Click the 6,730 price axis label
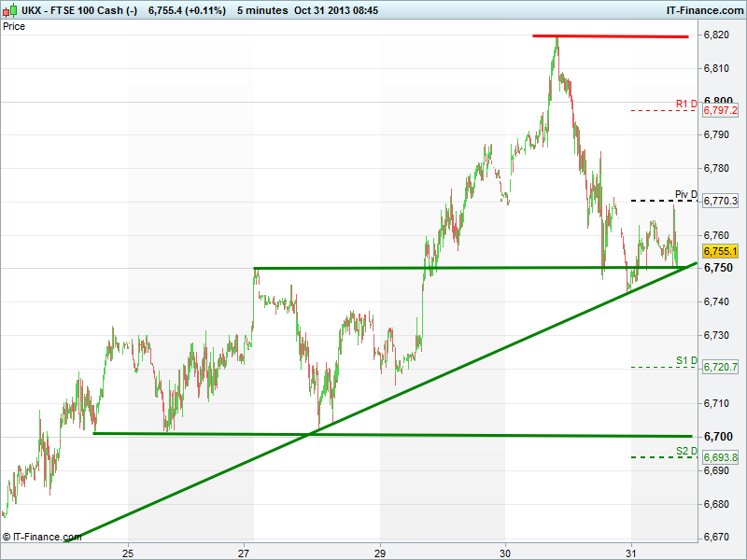This screenshot has height=560, width=747. [716, 335]
